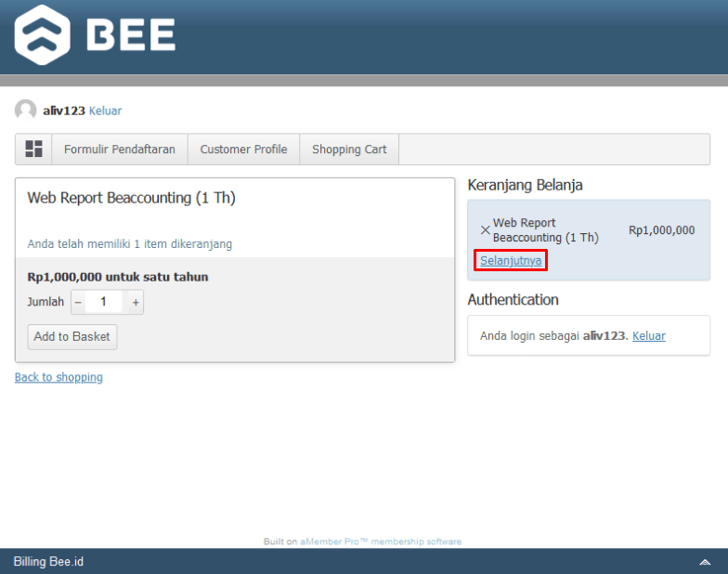Click cart item name Web Report Beaccounting
The height and width of the screenshot is (574, 728).
click(x=546, y=230)
